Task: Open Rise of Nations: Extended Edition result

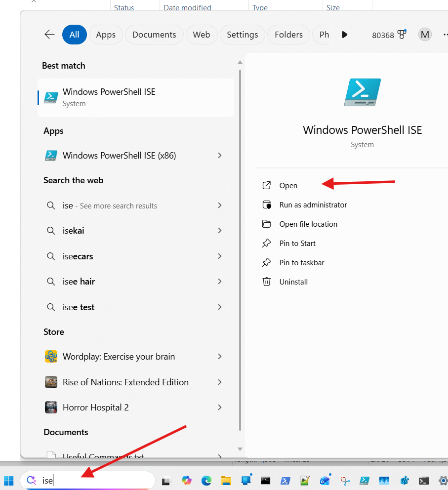Action: 125,382
